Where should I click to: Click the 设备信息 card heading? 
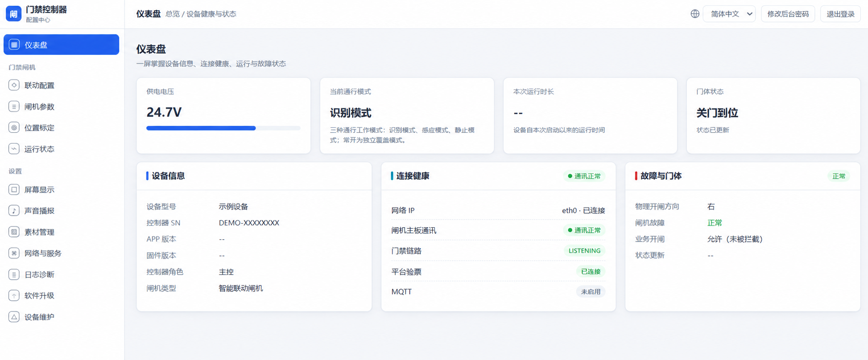click(168, 176)
